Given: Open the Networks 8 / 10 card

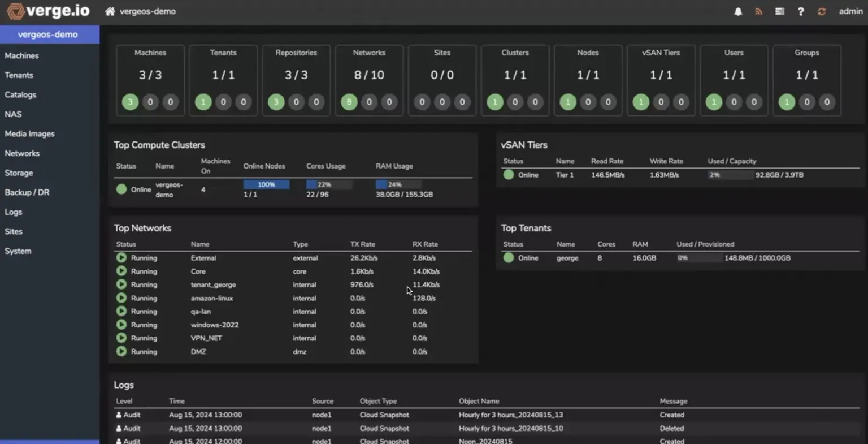Looking at the screenshot, I should [x=369, y=80].
